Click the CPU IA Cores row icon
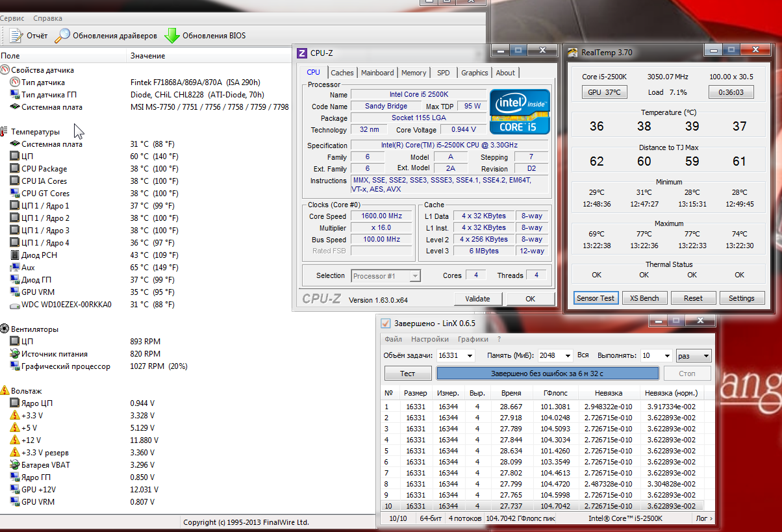This screenshot has height=532, width=782. 15,181
